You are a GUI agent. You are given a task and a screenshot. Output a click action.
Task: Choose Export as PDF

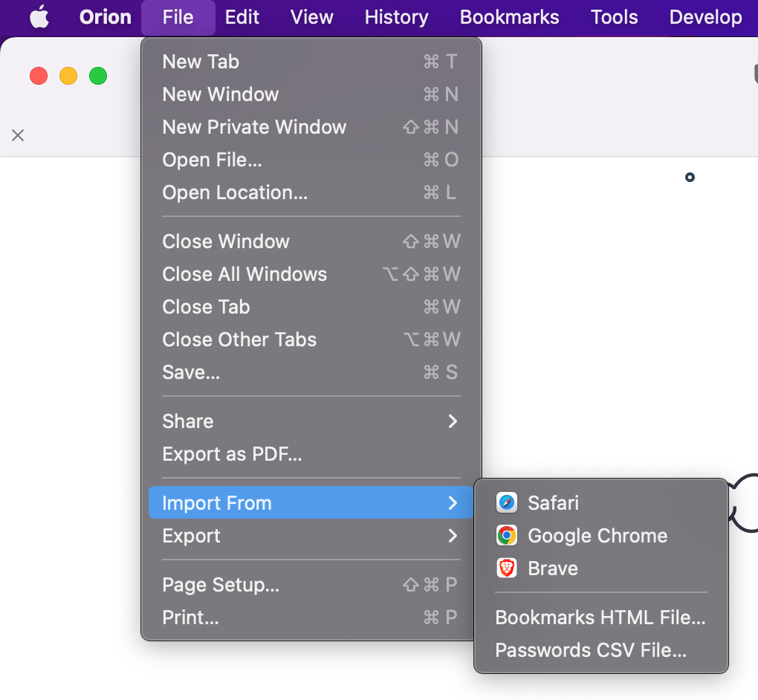[x=233, y=454]
